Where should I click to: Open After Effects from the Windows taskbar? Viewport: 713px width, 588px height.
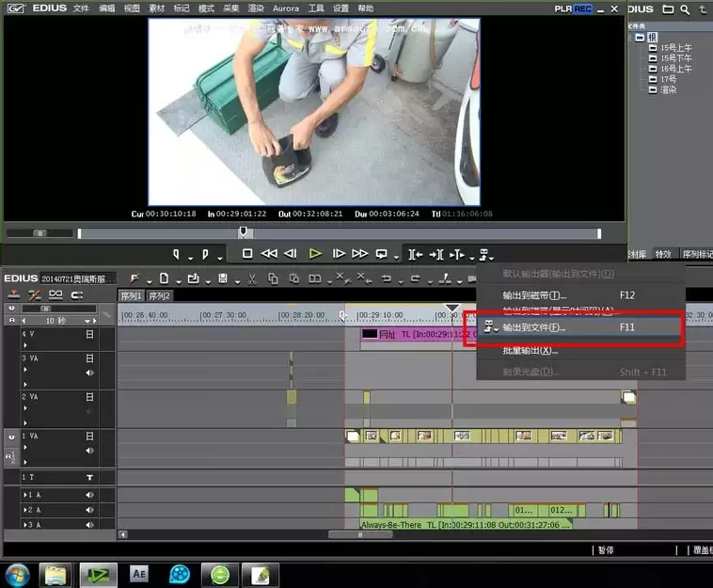click(x=138, y=574)
